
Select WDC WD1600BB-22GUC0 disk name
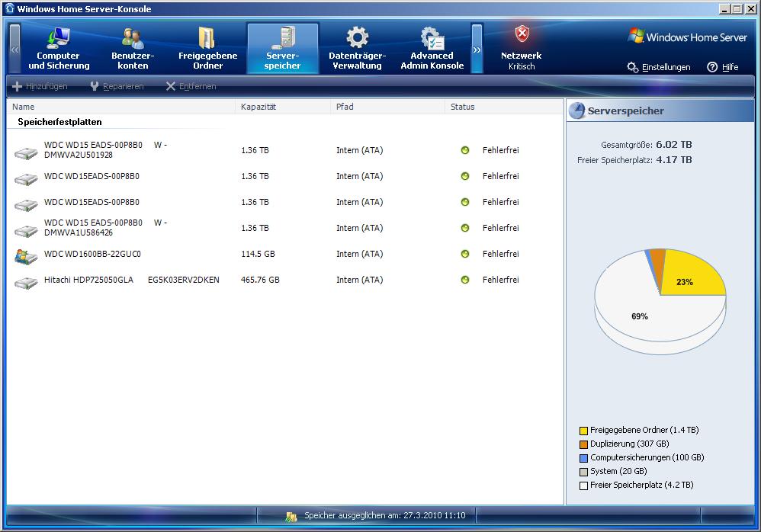[92, 254]
